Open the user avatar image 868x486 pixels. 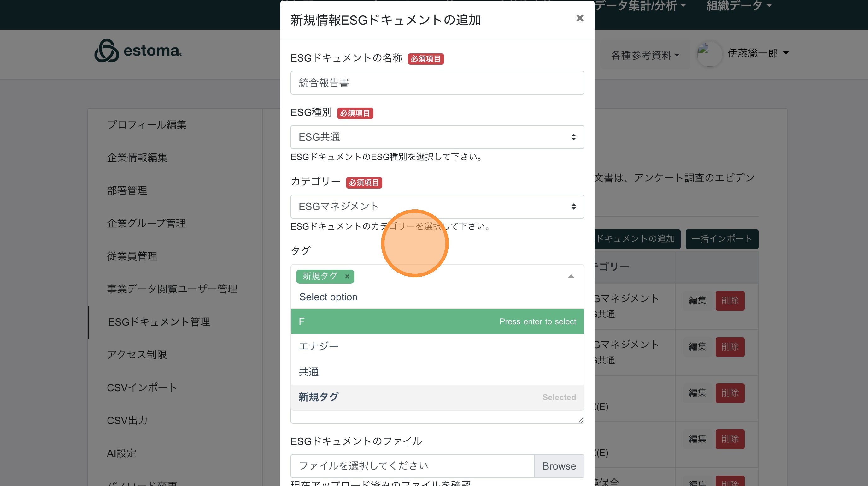(709, 54)
